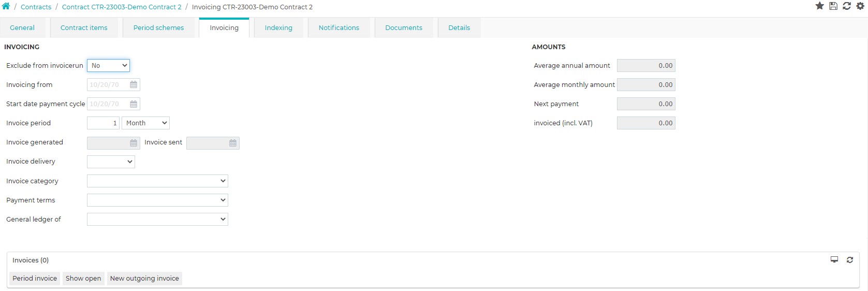The width and height of the screenshot is (868, 291).
Task: Open settings gear icon
Action: [x=860, y=6]
